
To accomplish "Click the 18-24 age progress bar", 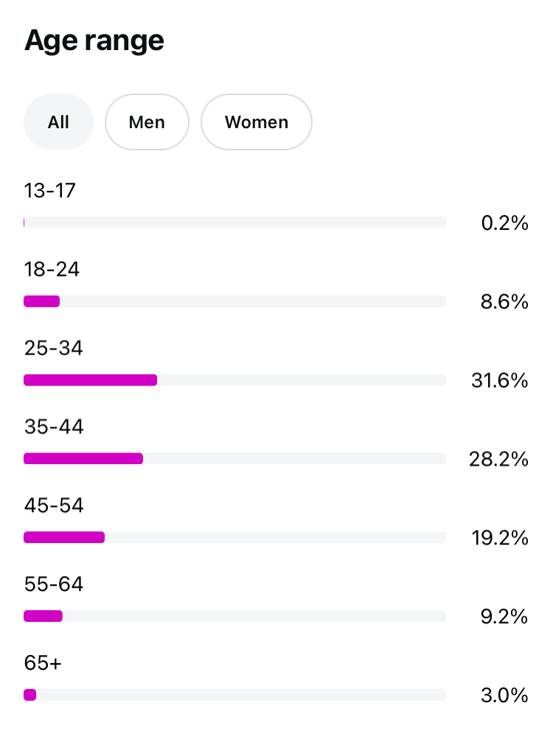I will pos(234,301).
